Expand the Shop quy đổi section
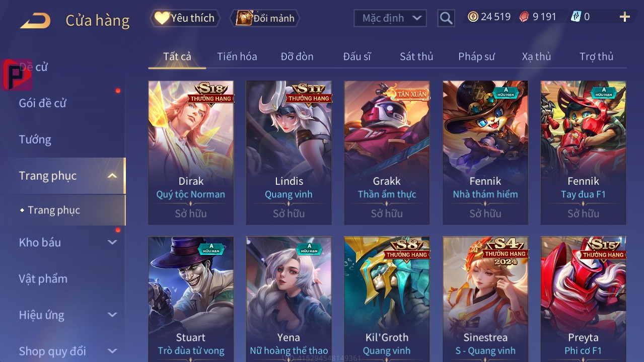The width and height of the screenshot is (644, 362). click(112, 351)
